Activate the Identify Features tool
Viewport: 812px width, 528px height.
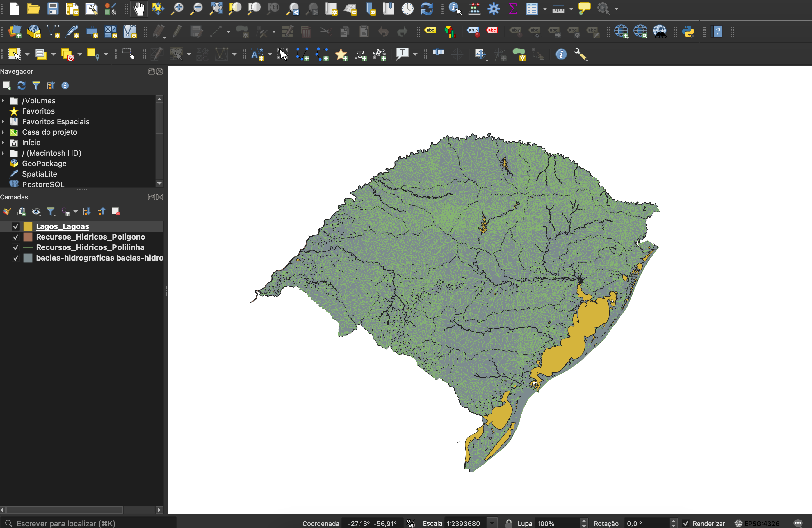tap(455, 8)
